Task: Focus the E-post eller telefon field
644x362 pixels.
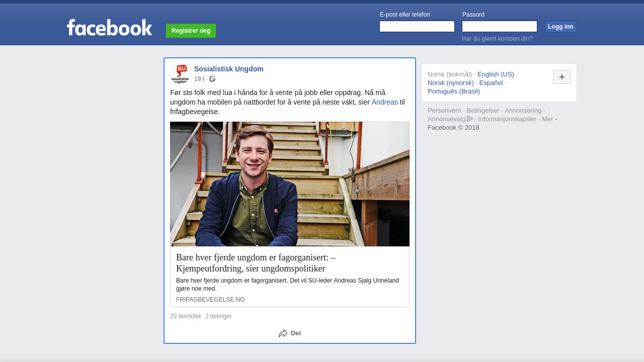Action: click(417, 27)
